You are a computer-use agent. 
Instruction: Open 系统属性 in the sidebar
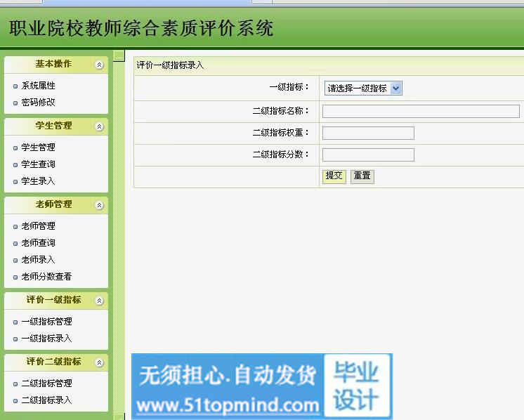point(39,86)
